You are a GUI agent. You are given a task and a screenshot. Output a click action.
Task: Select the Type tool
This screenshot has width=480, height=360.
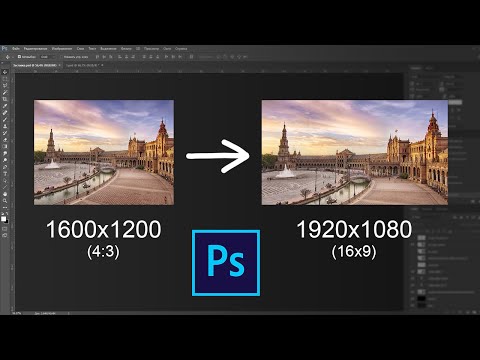[5, 173]
